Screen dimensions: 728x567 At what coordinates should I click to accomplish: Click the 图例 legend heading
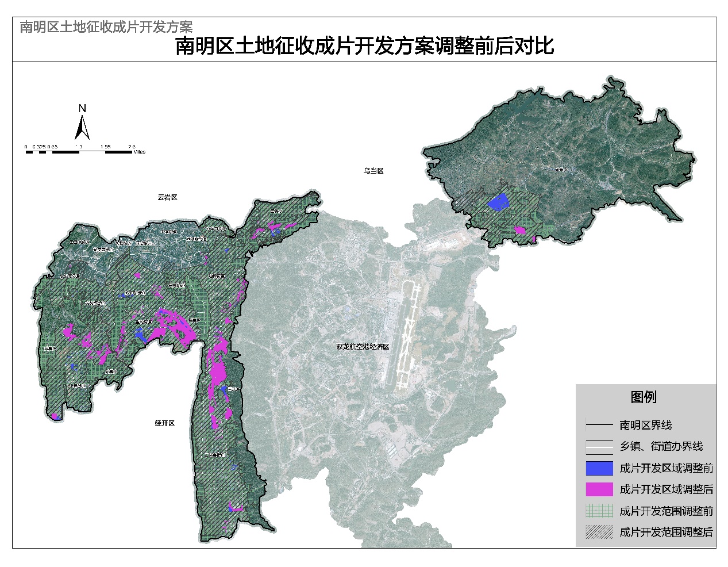(x=644, y=397)
